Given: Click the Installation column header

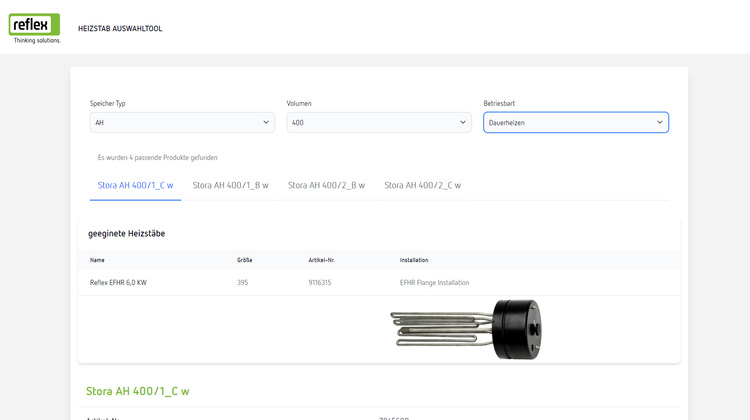Looking at the screenshot, I should (x=414, y=260).
